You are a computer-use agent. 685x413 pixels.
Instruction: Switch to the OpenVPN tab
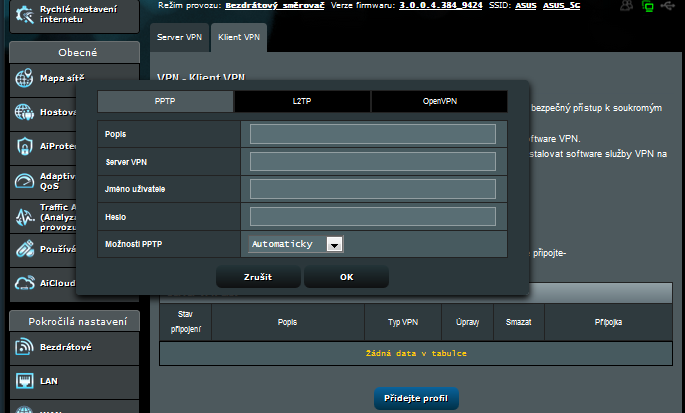[438, 102]
